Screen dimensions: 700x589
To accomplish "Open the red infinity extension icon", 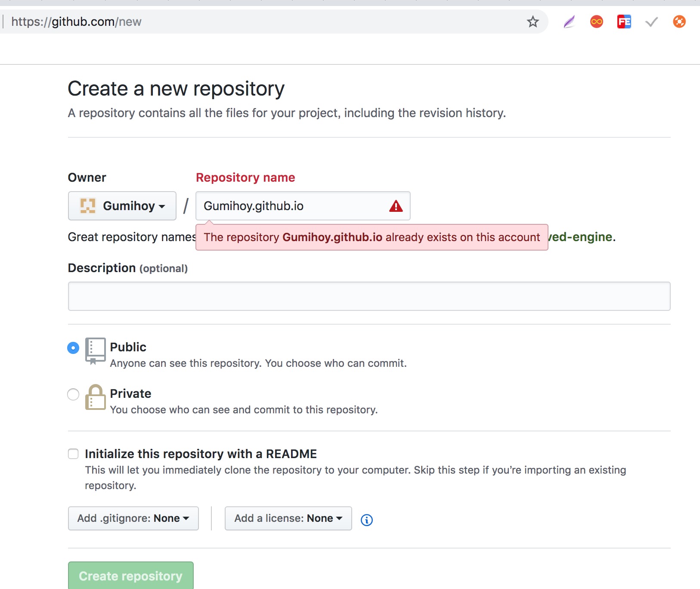I will pos(597,22).
